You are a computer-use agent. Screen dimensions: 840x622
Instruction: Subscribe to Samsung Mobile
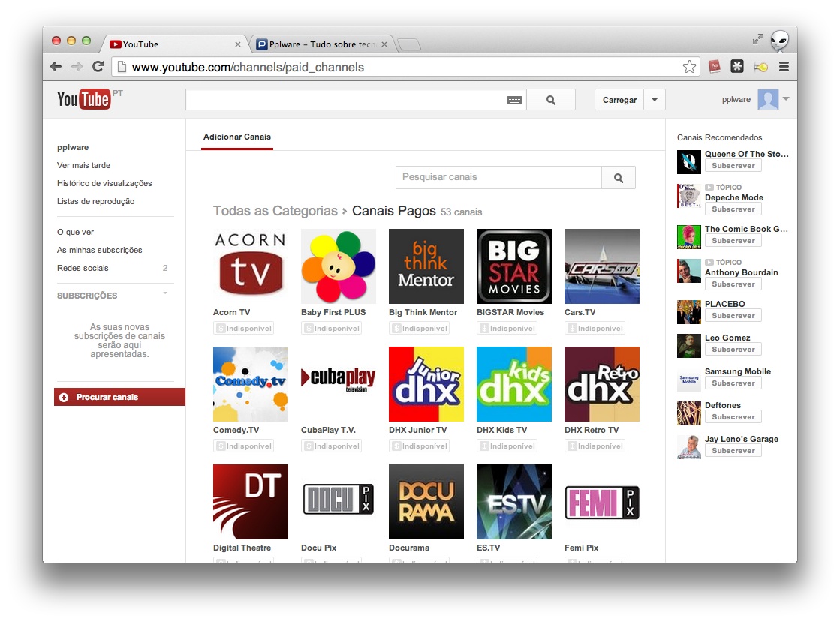point(733,383)
